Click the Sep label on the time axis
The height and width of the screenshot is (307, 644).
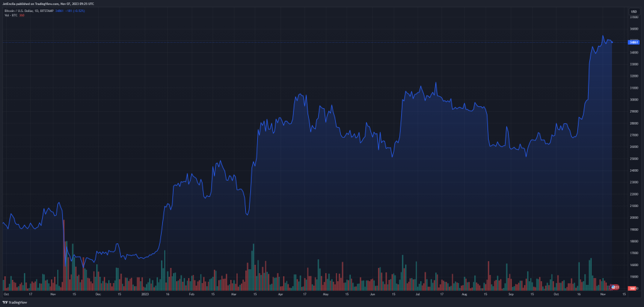pos(511,294)
